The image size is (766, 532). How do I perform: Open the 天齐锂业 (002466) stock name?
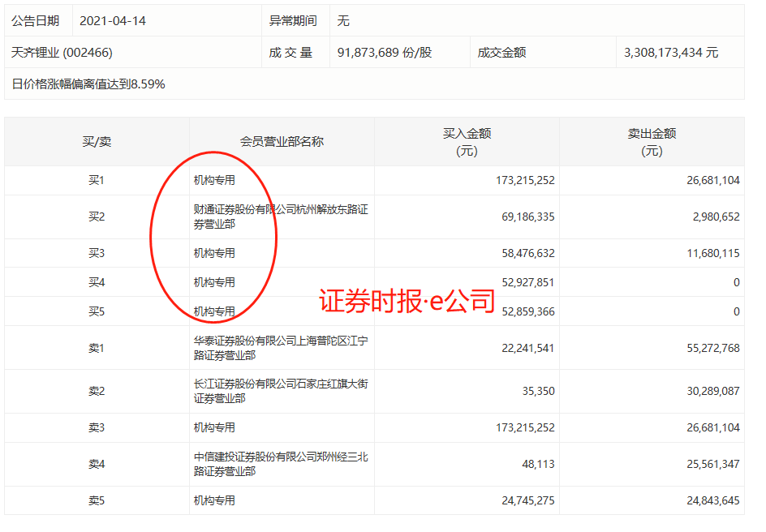pos(62,53)
